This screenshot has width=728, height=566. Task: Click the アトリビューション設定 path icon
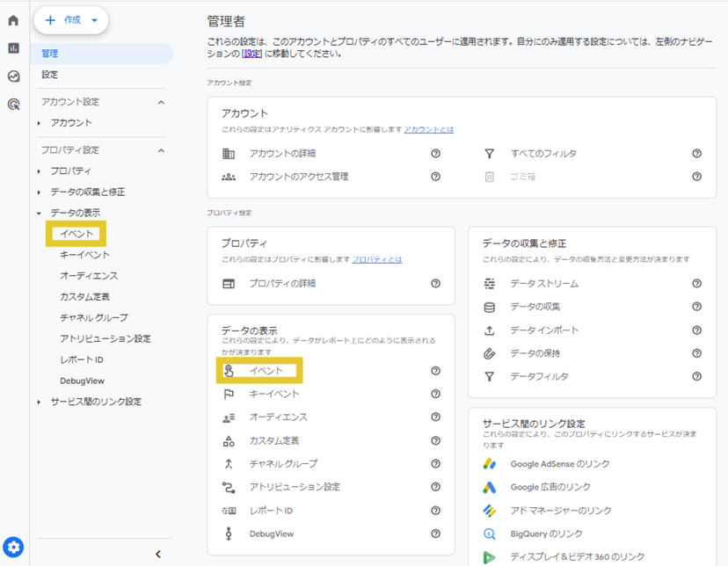pos(229,487)
